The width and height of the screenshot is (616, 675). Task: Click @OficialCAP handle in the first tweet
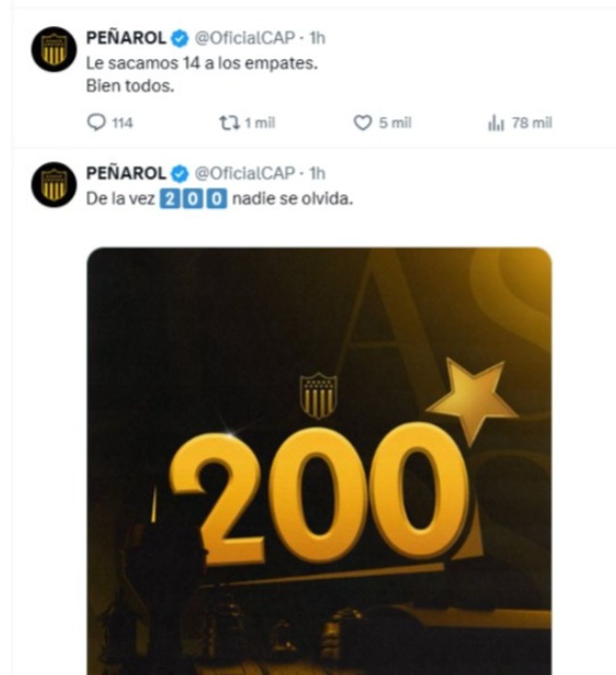[245, 38]
